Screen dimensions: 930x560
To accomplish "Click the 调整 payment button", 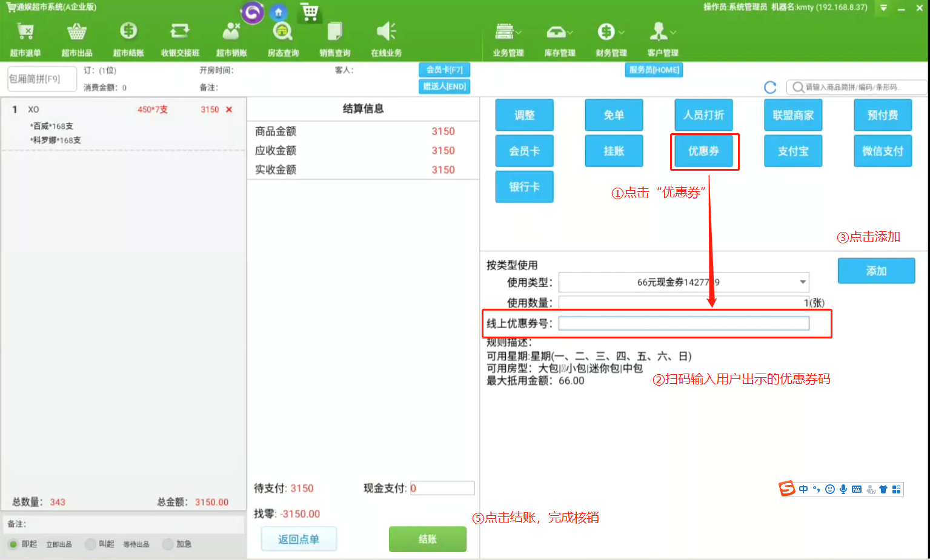I will [x=525, y=115].
